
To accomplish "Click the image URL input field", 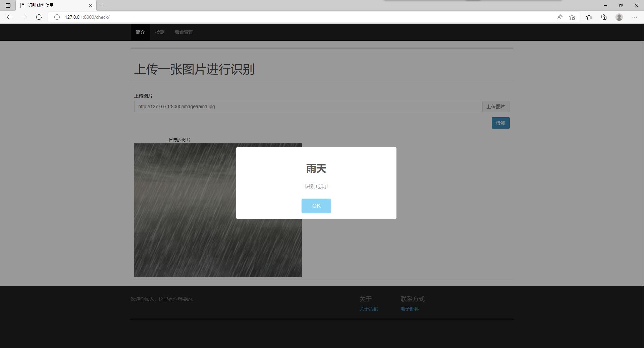I will (308, 107).
